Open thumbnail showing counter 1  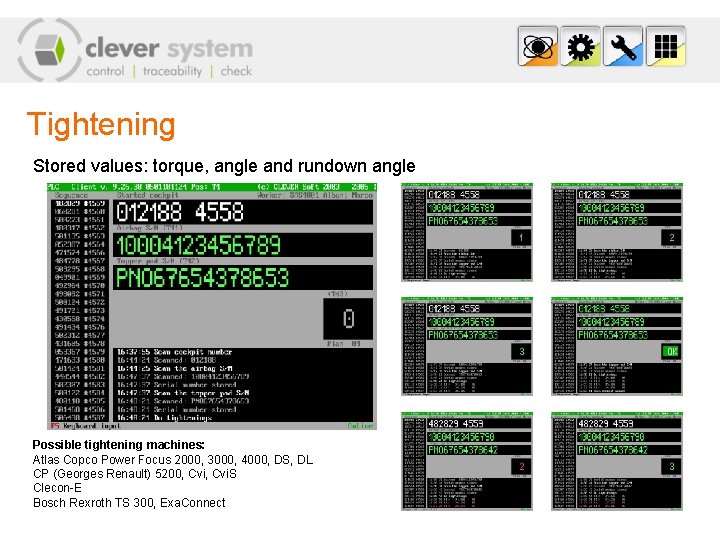click(x=467, y=232)
